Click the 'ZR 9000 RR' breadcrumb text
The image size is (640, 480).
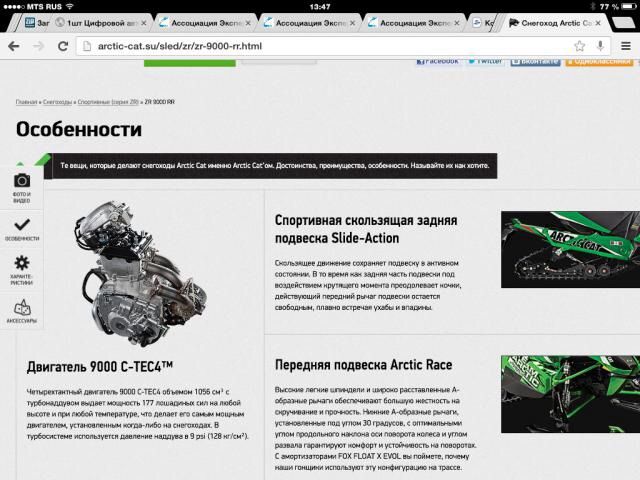pos(160,102)
